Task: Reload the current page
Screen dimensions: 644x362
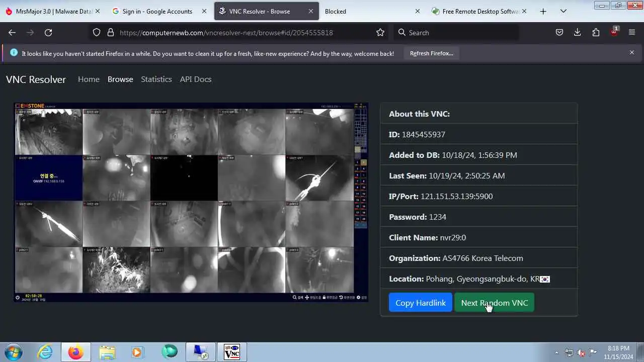Action: (x=48, y=32)
